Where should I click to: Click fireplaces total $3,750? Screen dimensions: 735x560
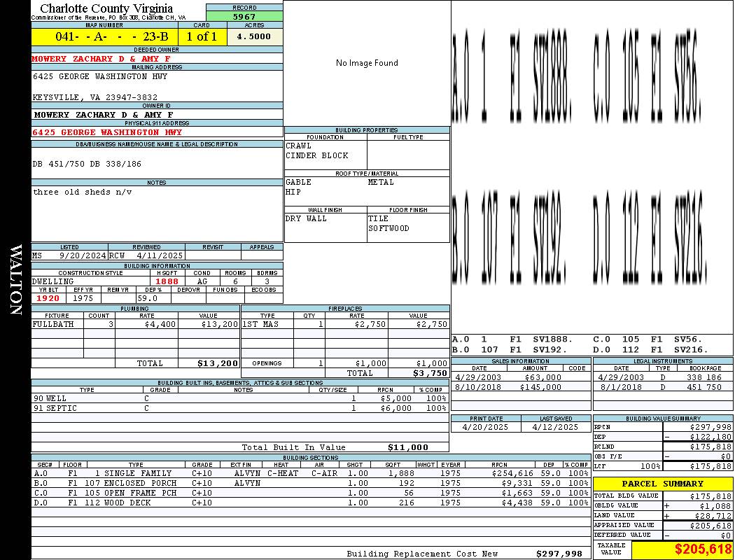click(x=430, y=373)
